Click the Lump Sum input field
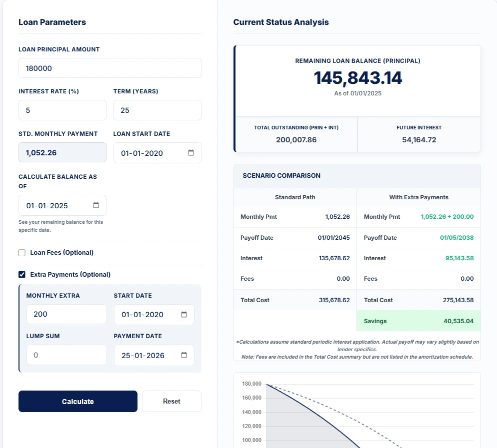 click(66, 355)
